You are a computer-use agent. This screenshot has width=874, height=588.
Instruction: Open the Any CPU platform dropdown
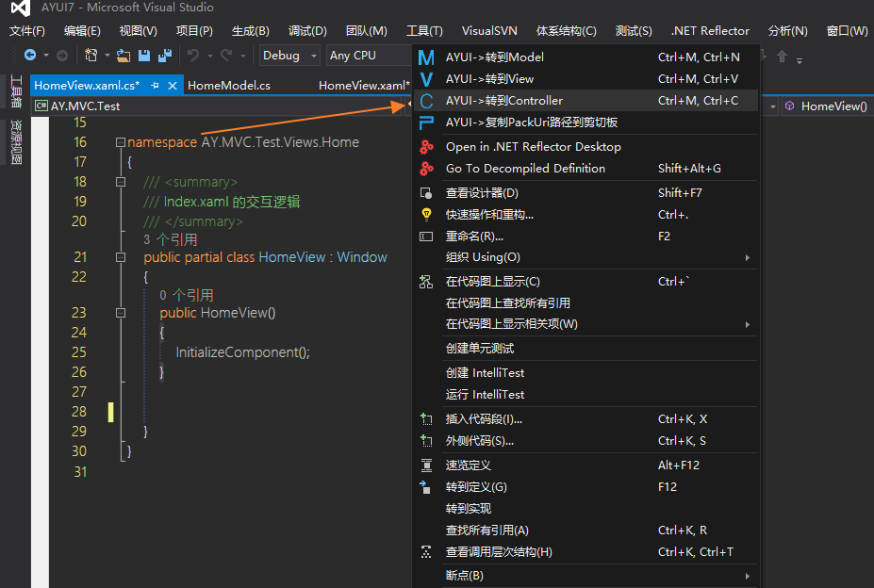pos(369,56)
